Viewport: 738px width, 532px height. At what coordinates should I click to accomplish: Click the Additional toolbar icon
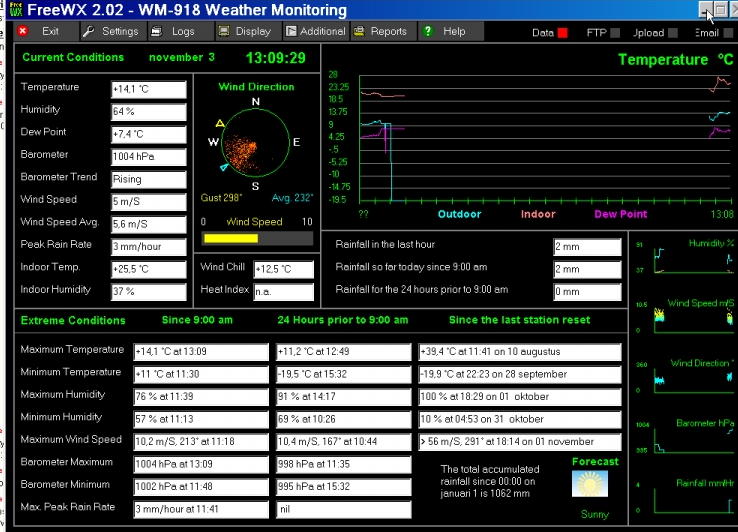(291, 32)
